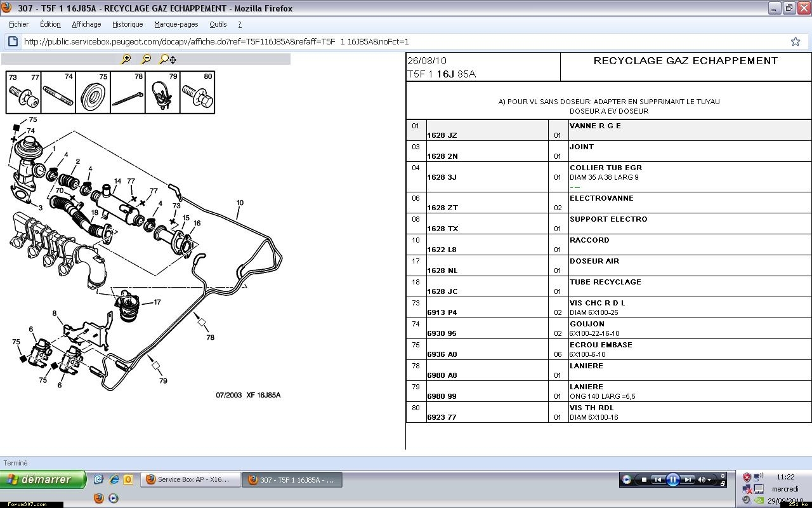The height and width of the screenshot is (508, 812).
Task: Open Outlook from quick launch bar
Action: click(x=128, y=479)
